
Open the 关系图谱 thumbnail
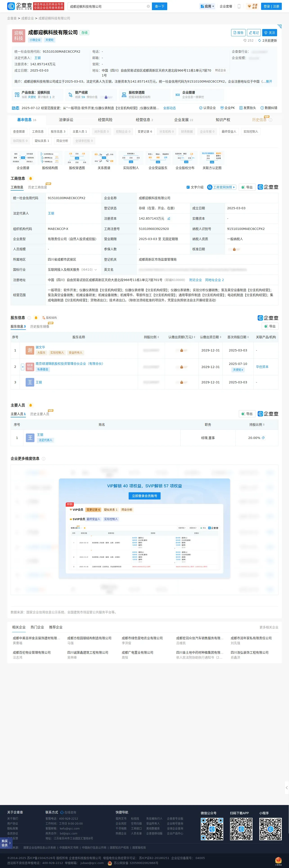pos(104,160)
